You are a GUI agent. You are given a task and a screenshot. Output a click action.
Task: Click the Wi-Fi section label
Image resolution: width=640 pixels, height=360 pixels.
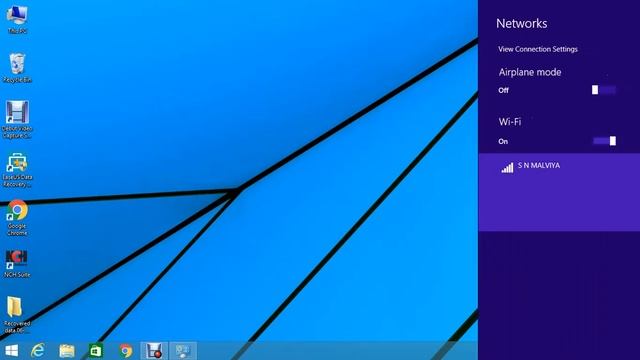(x=510, y=122)
